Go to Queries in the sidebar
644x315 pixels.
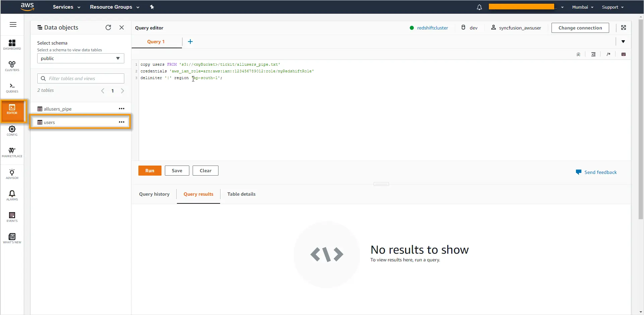[12, 87]
